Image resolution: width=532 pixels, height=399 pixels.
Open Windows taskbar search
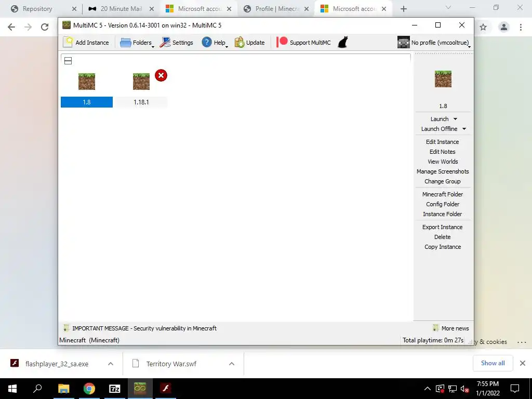[x=37, y=389]
